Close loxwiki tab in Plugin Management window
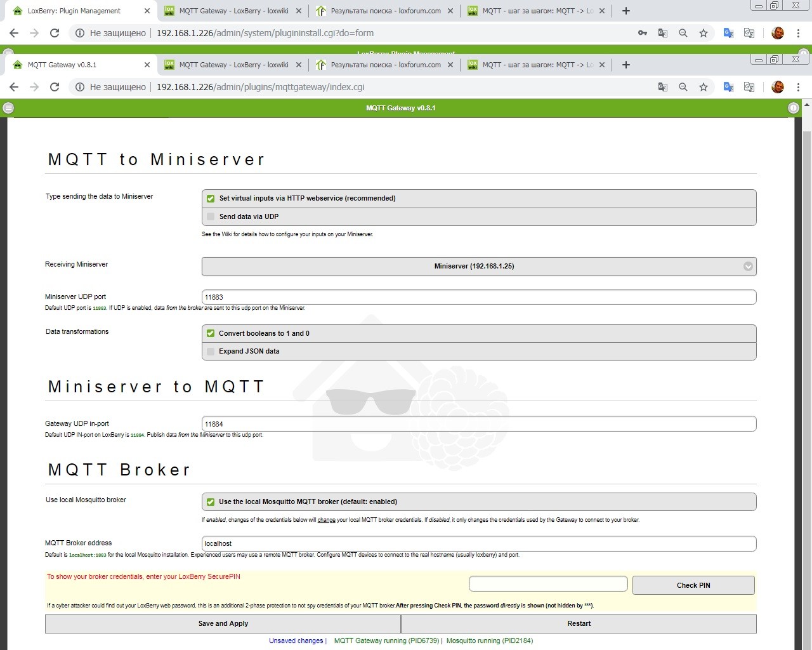This screenshot has height=650, width=812. click(299, 11)
